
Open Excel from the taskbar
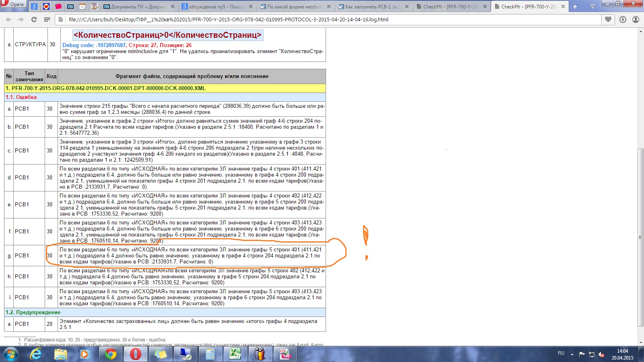(235, 354)
